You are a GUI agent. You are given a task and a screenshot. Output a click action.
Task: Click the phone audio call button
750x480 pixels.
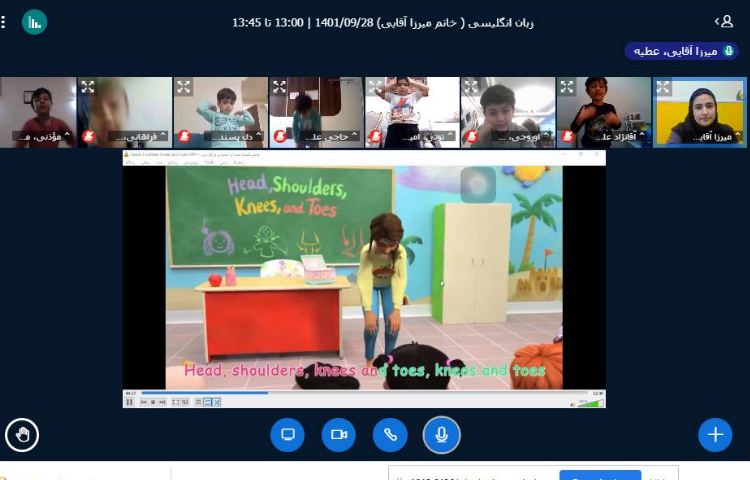click(x=390, y=434)
